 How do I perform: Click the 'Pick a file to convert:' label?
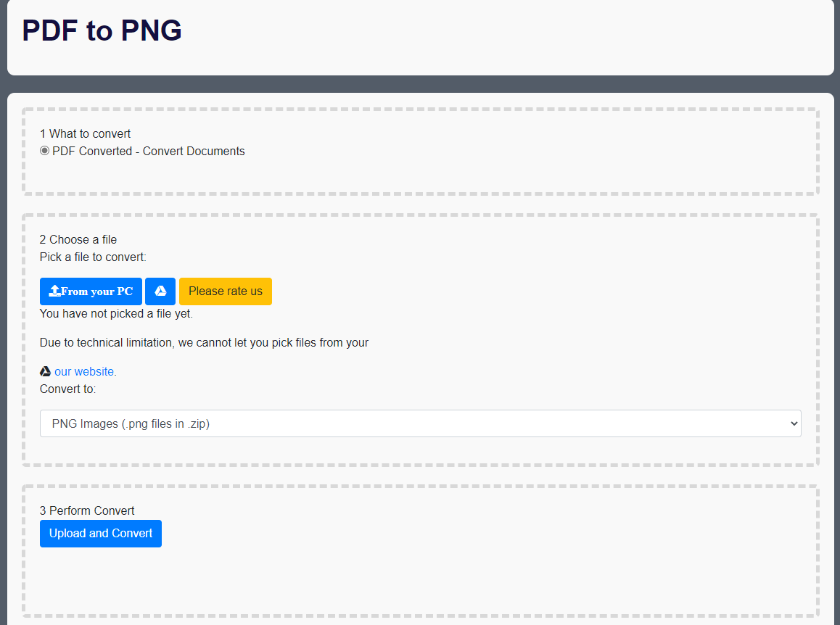coord(93,257)
